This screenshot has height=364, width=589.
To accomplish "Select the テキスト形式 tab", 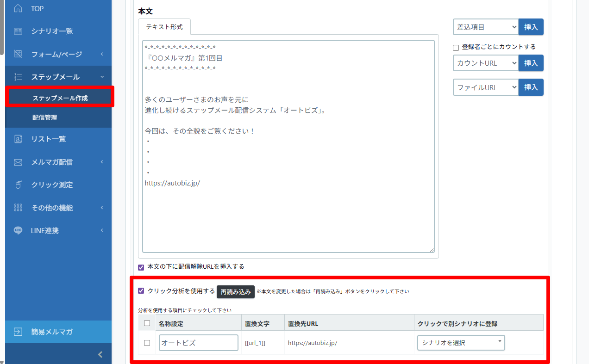I will click(164, 27).
